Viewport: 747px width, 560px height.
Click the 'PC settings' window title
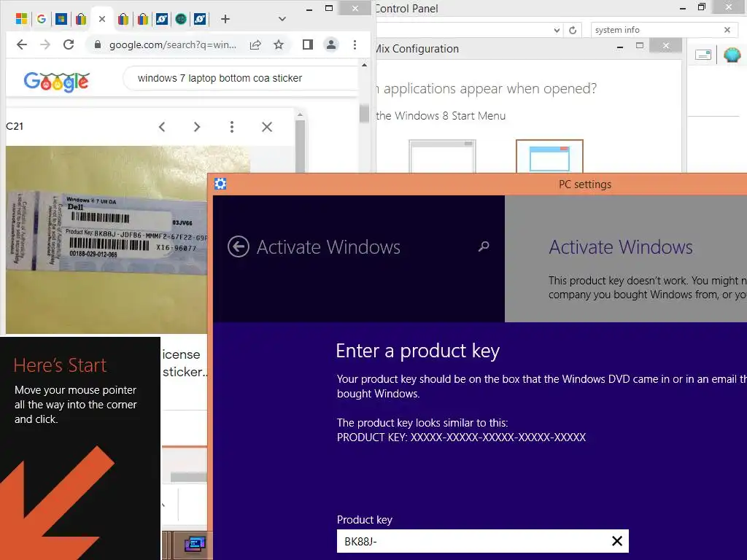tap(584, 184)
